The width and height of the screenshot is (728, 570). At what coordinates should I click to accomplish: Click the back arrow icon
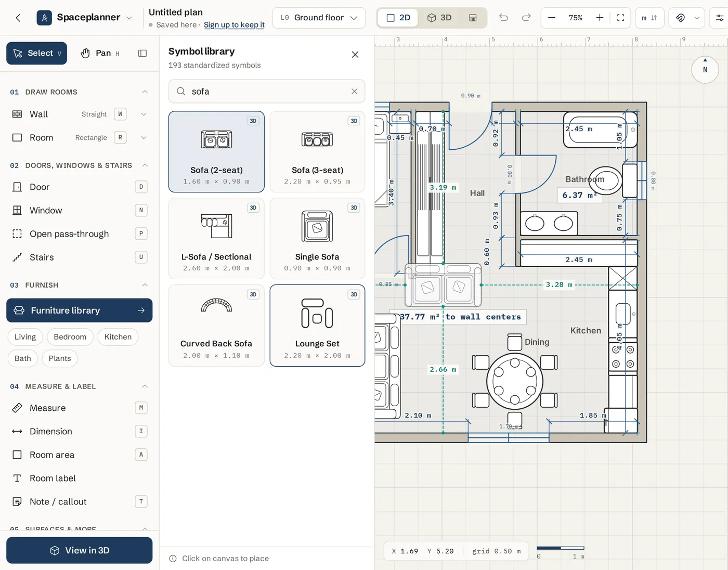[x=18, y=18]
